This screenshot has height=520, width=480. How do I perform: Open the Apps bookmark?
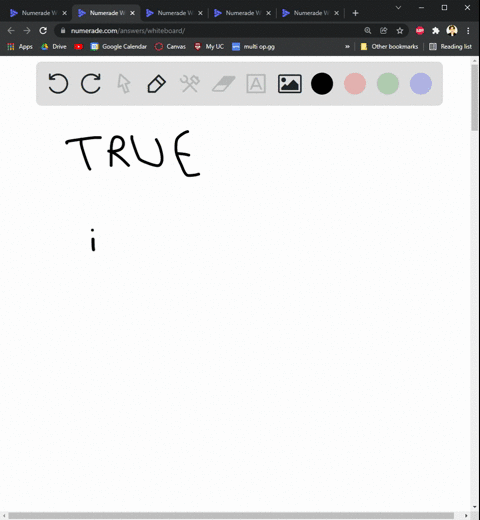(20, 47)
